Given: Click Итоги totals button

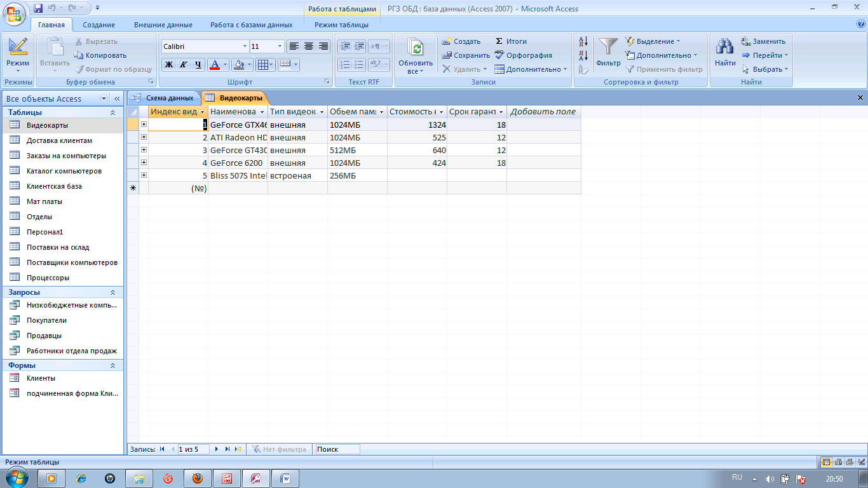Looking at the screenshot, I should pos(511,41).
